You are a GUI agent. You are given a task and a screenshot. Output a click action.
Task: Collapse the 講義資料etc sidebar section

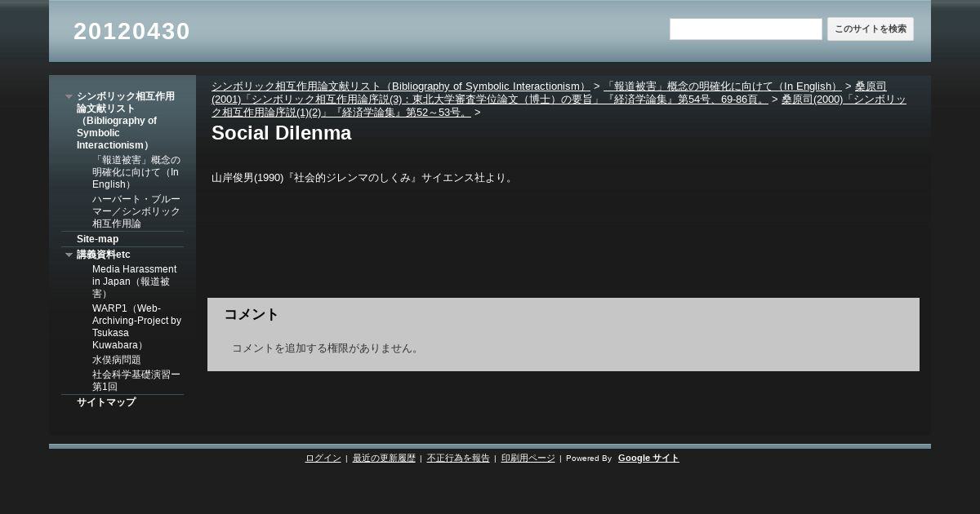tap(69, 255)
